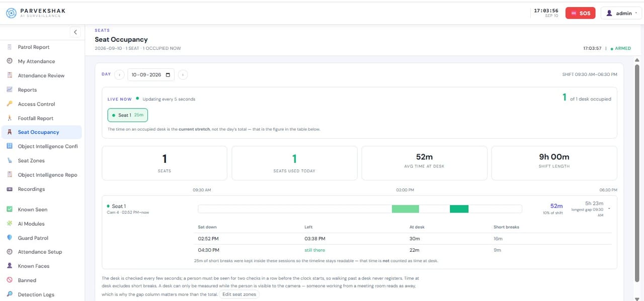Go to the previous day arrow
This screenshot has height=301, width=644.
[119, 75]
